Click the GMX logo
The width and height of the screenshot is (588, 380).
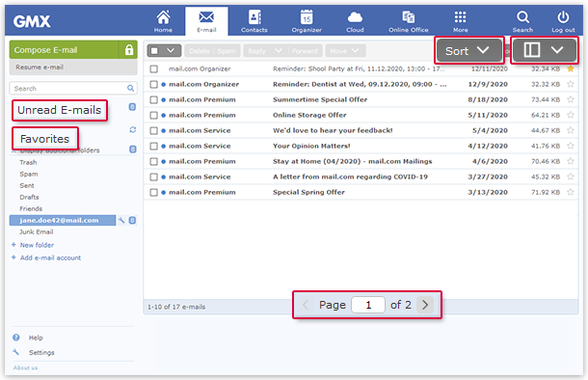(32, 21)
